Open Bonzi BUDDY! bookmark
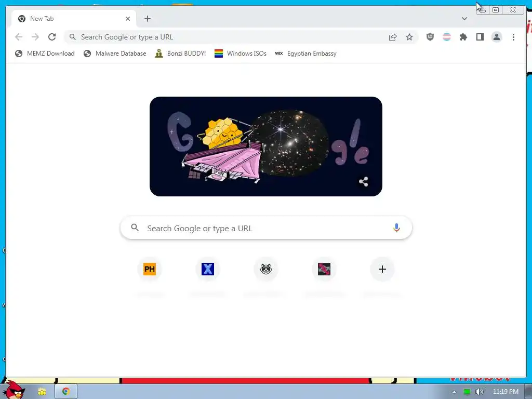 tap(180, 54)
